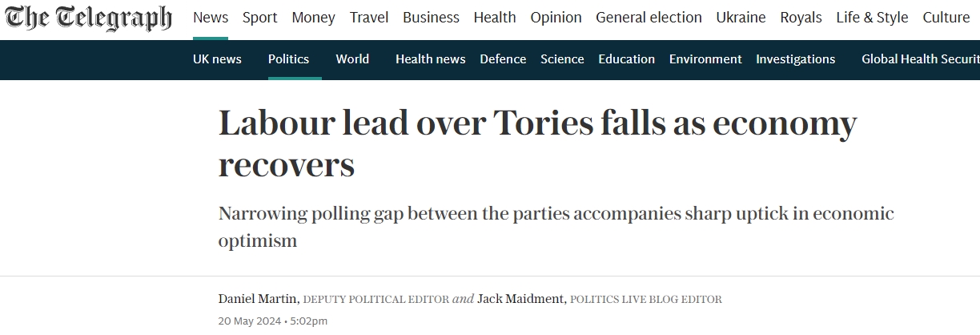The height and width of the screenshot is (335, 980).
Task: Open author Jack Maidment's profile
Action: click(x=521, y=299)
